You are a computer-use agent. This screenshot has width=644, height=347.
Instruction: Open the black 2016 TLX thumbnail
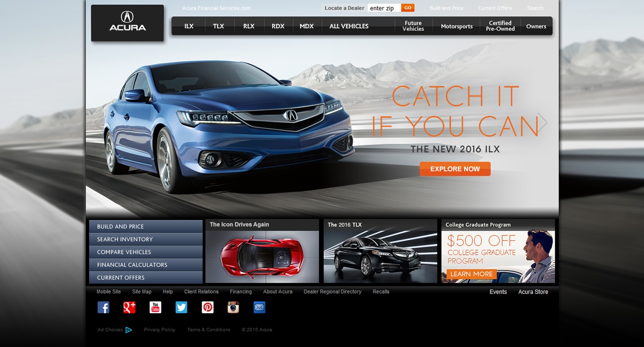tap(380, 257)
